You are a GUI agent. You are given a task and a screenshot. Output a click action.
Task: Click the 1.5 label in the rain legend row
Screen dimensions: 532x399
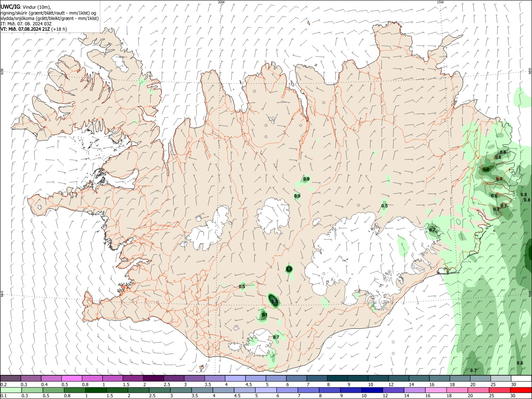(110, 396)
